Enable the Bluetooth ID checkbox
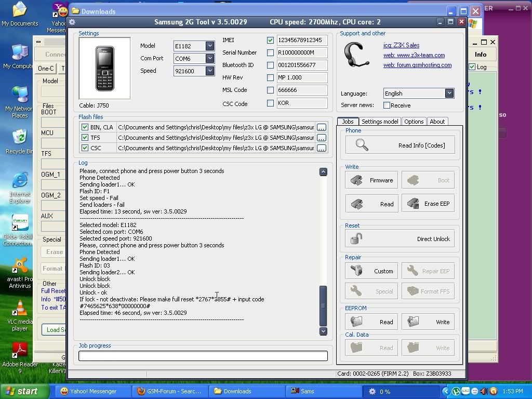 tap(270, 65)
